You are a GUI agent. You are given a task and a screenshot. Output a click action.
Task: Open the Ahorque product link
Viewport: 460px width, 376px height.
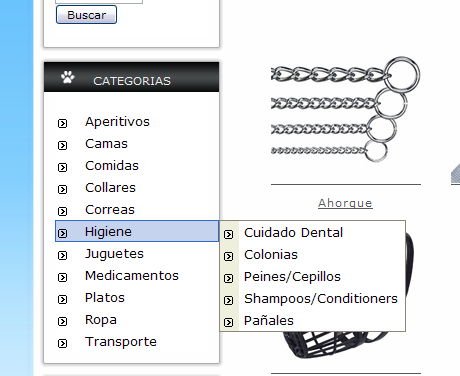coord(345,203)
